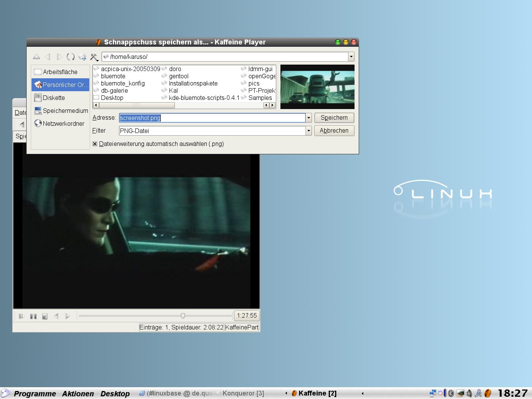Click the Kaffeine seek slider handle
This screenshot has width=532, height=399.
click(183, 316)
